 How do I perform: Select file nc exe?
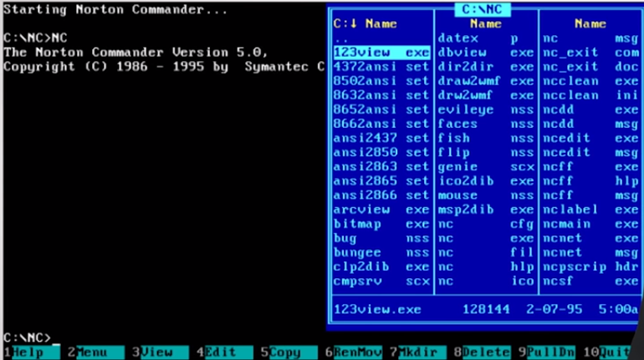point(486,238)
